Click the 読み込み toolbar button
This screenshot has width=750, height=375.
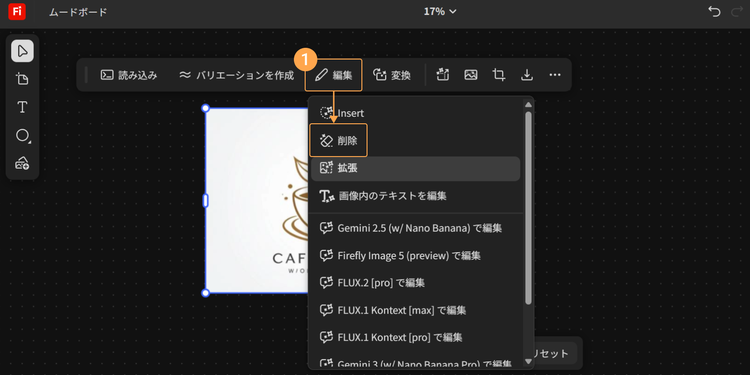(x=129, y=75)
